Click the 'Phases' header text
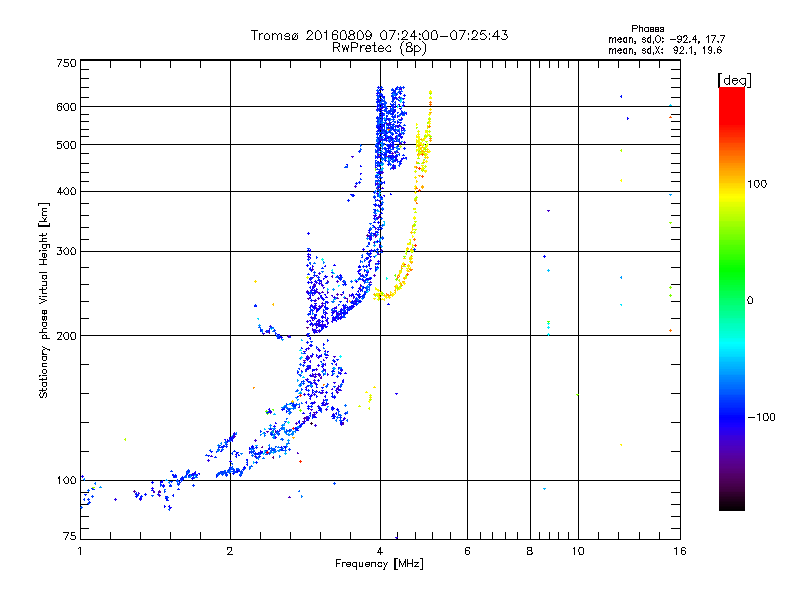 [x=647, y=29]
